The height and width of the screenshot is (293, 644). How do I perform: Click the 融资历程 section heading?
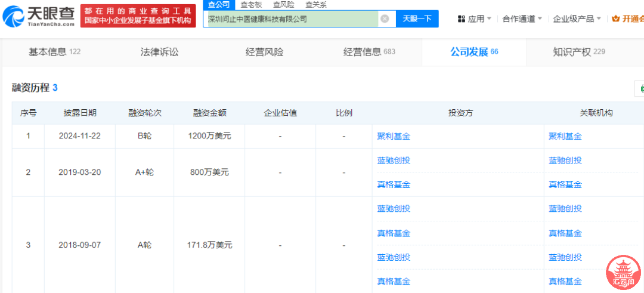pos(35,88)
